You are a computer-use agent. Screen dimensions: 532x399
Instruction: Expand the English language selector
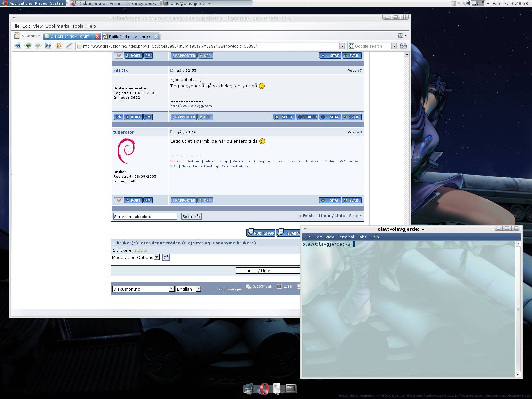tap(189, 289)
